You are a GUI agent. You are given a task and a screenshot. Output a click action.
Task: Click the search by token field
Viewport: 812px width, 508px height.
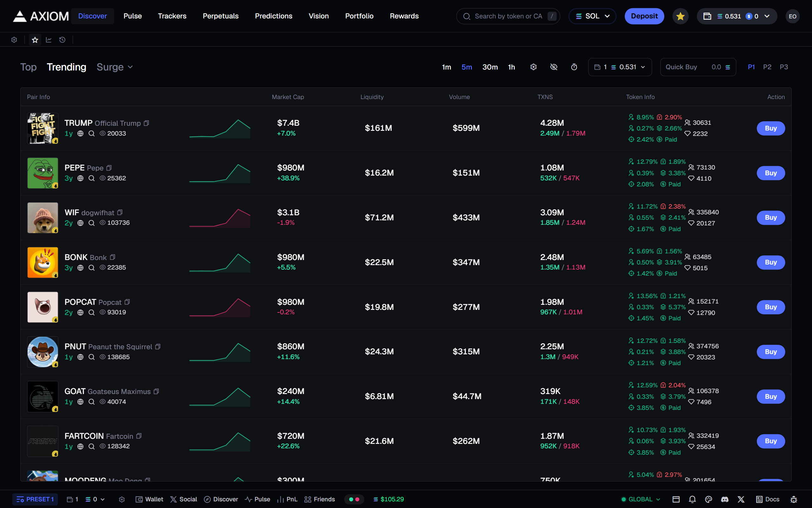coord(508,16)
